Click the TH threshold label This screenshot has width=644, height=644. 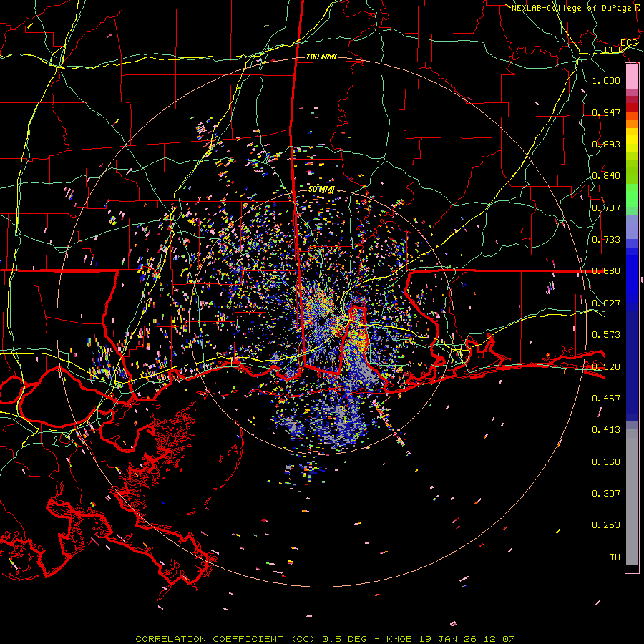pyautogui.click(x=615, y=557)
